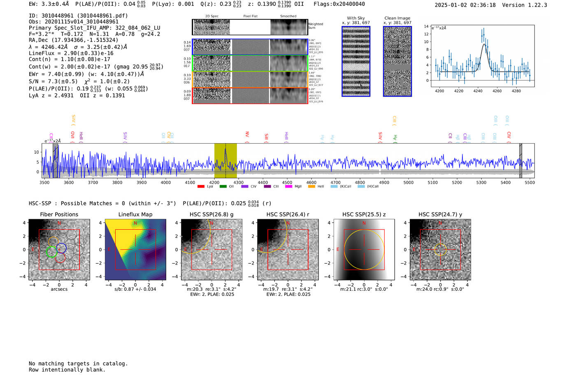Click the red fiber circle in Fiber Positions

(x=60, y=258)
